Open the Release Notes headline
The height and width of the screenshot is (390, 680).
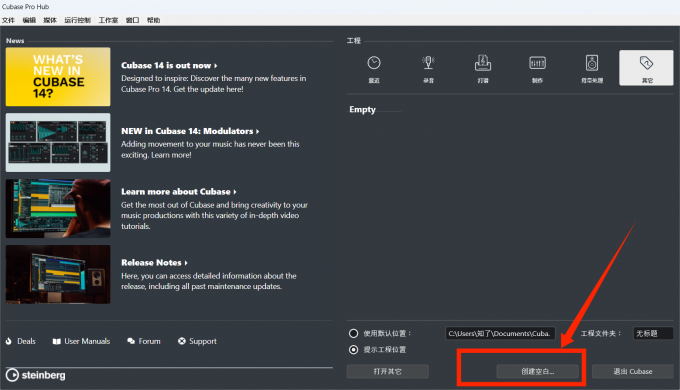[x=154, y=262]
